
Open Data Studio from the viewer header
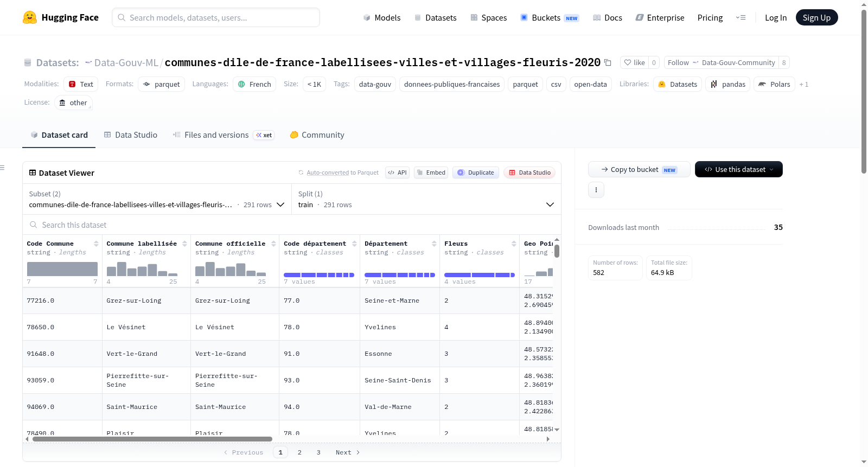point(529,172)
